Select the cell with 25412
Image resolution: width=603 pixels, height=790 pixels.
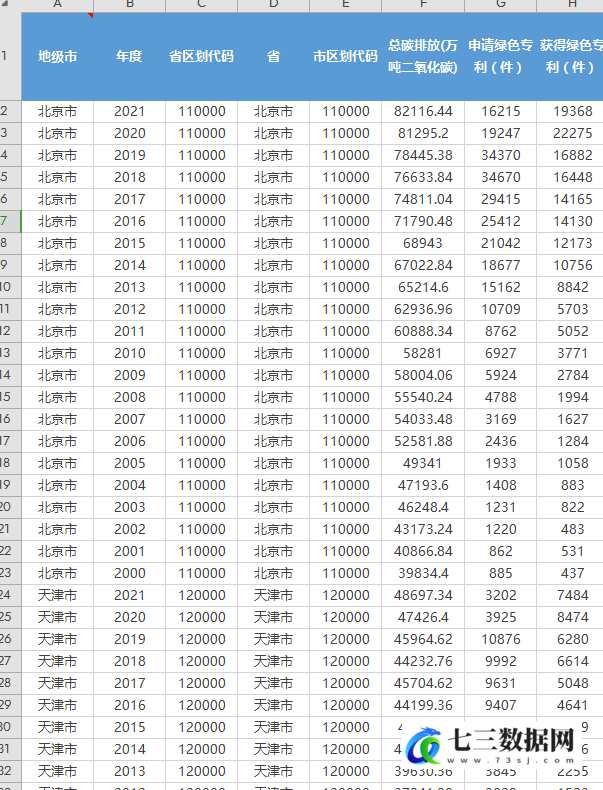(501, 221)
